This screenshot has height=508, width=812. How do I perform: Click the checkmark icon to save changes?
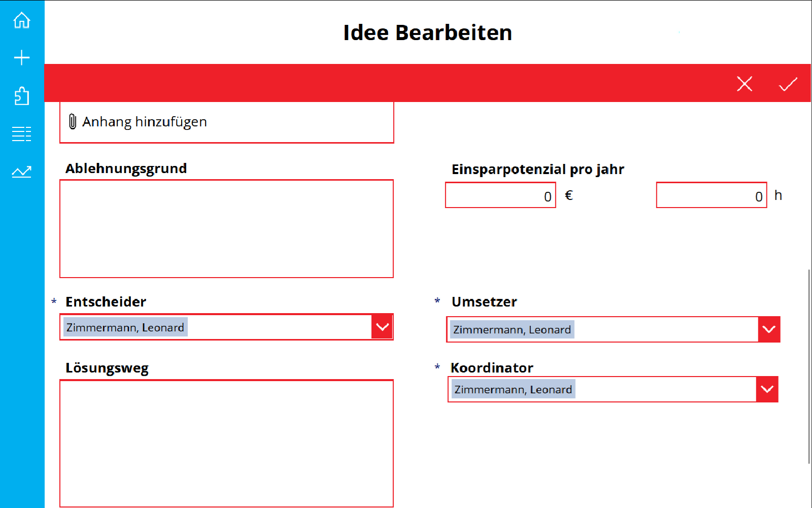788,84
